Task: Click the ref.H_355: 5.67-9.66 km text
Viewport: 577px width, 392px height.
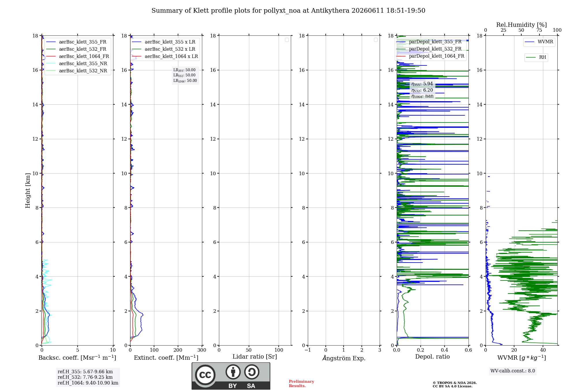Action: pos(85,372)
